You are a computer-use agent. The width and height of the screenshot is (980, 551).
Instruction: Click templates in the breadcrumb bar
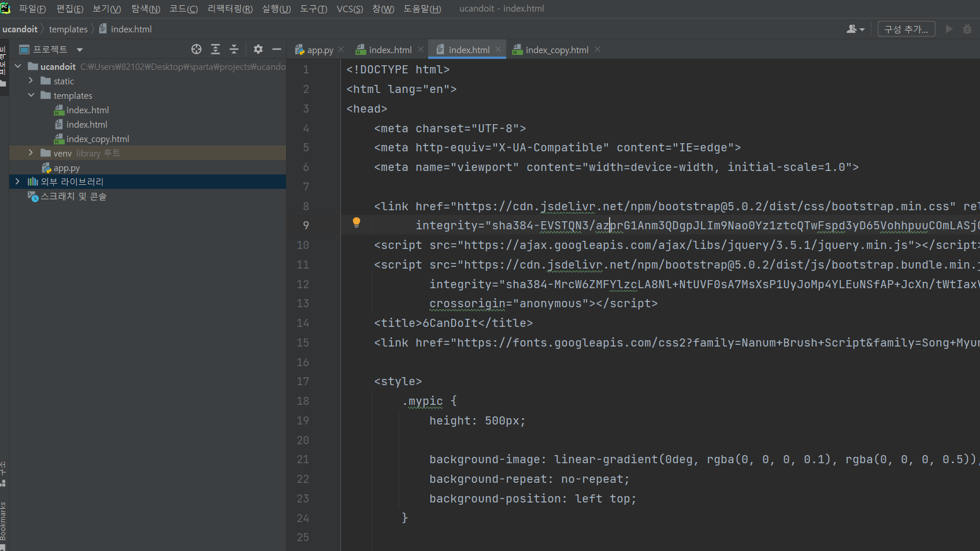[68, 29]
